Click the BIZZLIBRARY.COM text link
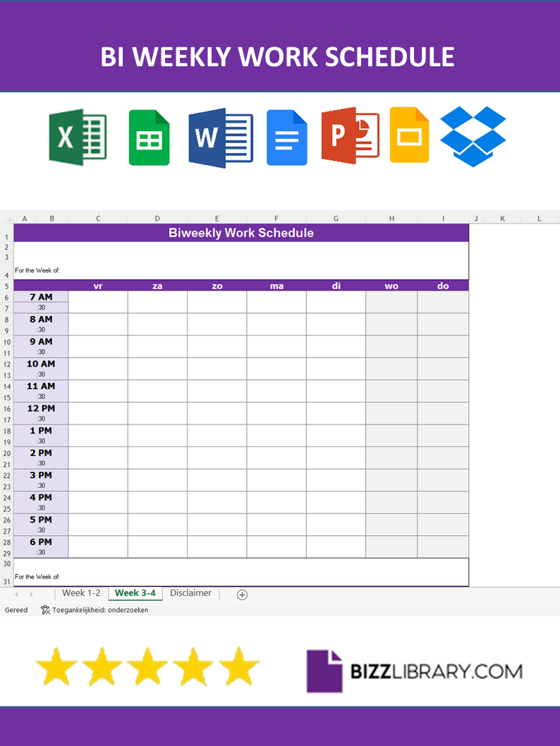560x746 pixels. tap(437, 671)
